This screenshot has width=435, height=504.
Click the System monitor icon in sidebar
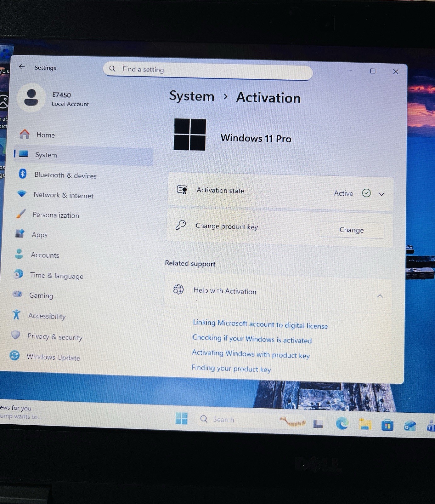24,154
